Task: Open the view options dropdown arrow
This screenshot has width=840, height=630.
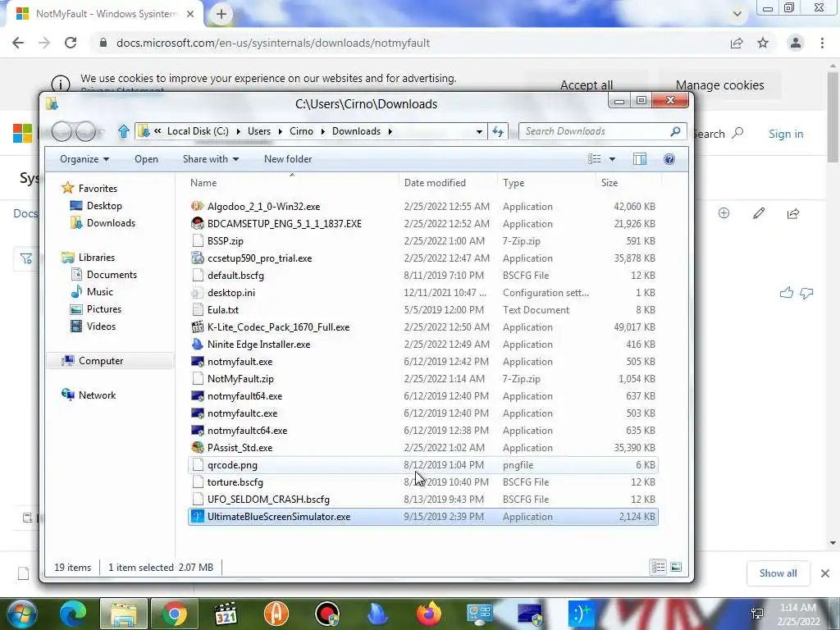Action: (612, 159)
